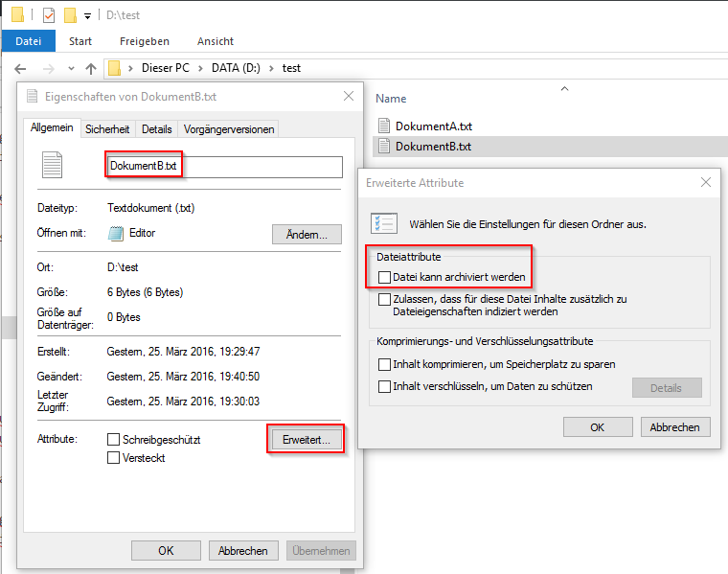Click the modified date ending 19:40:50
The height and width of the screenshot is (574, 728).
(183, 377)
